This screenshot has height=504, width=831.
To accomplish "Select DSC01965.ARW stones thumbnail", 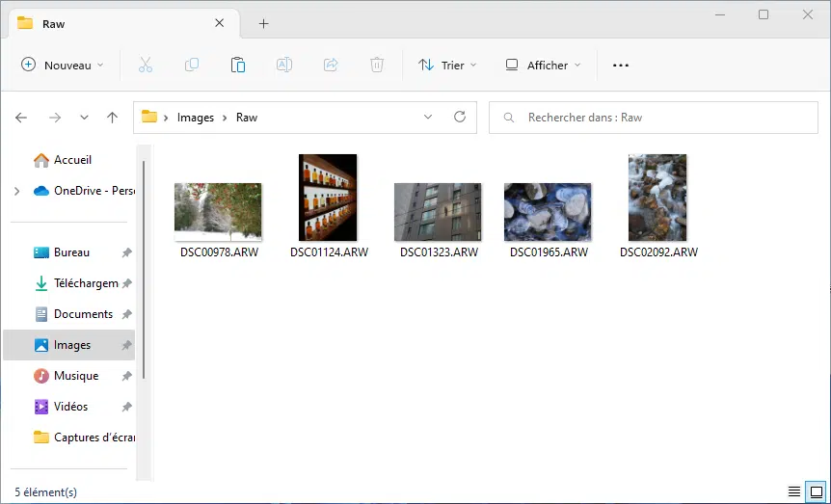I will 548,212.
